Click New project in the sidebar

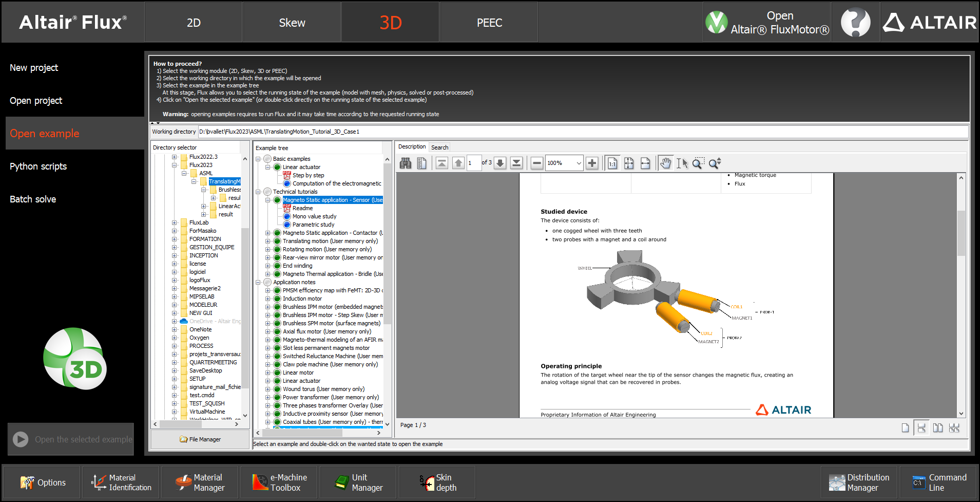point(34,68)
